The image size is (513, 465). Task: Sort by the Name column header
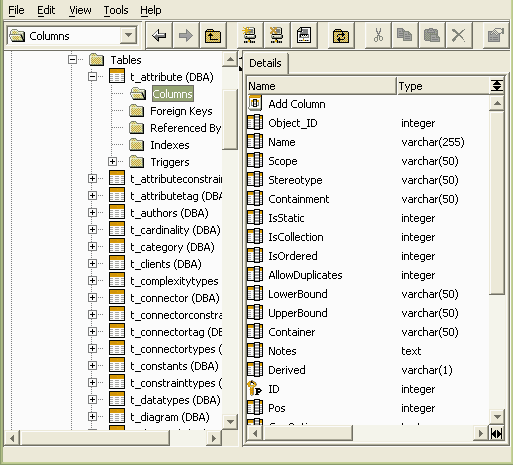click(x=322, y=86)
